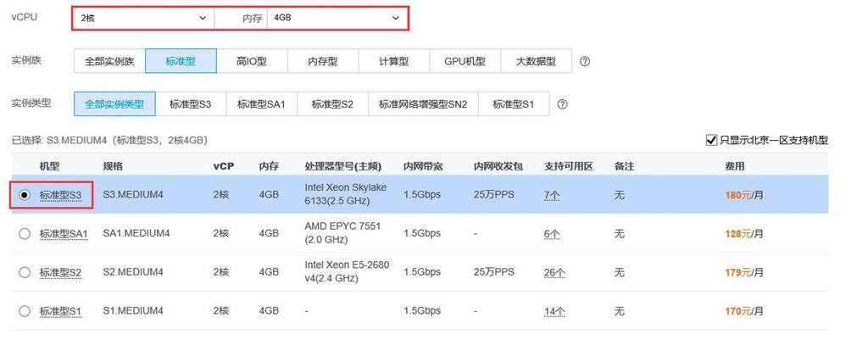Switch to 高IO型 instance family
Screen dimensions: 868x340
tap(251, 61)
